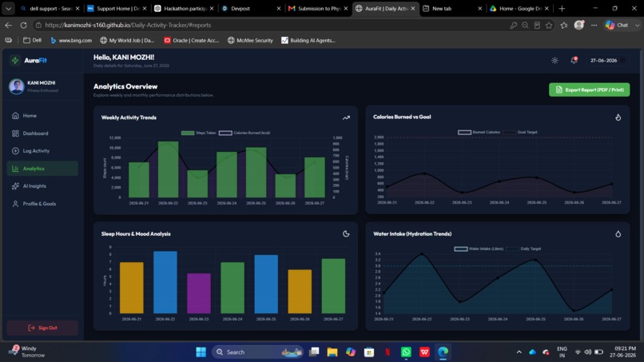Open Microsoft Store from taskbar
Image resolution: width=644 pixels, height=362 pixels.
[369, 352]
